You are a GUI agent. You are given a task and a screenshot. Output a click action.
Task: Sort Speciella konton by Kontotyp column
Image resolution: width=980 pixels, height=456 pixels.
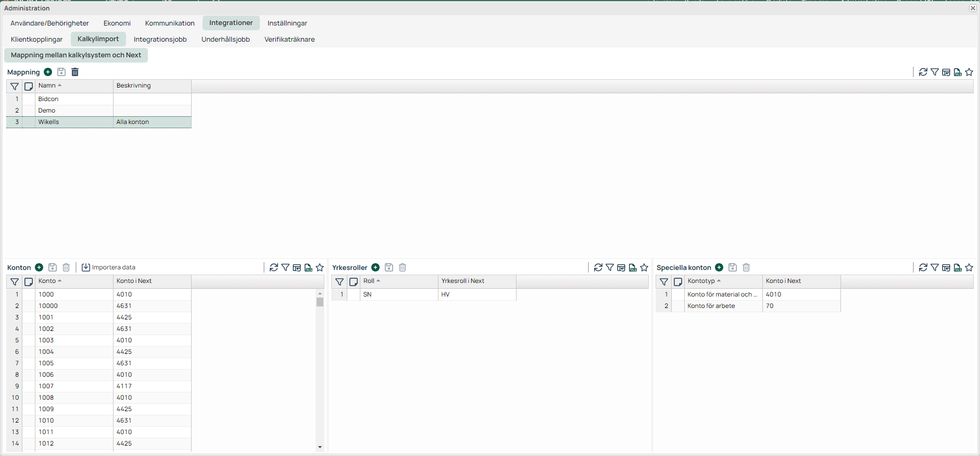[701, 281]
